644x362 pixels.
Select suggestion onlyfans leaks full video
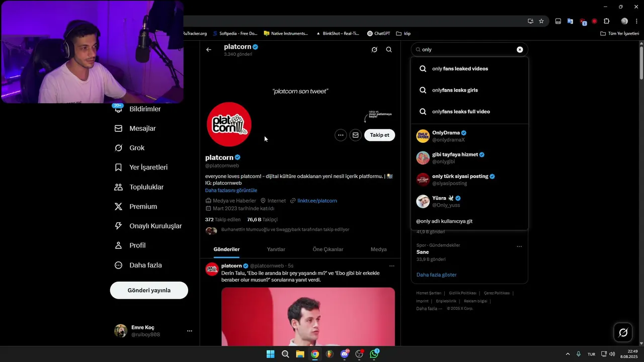coord(469,112)
